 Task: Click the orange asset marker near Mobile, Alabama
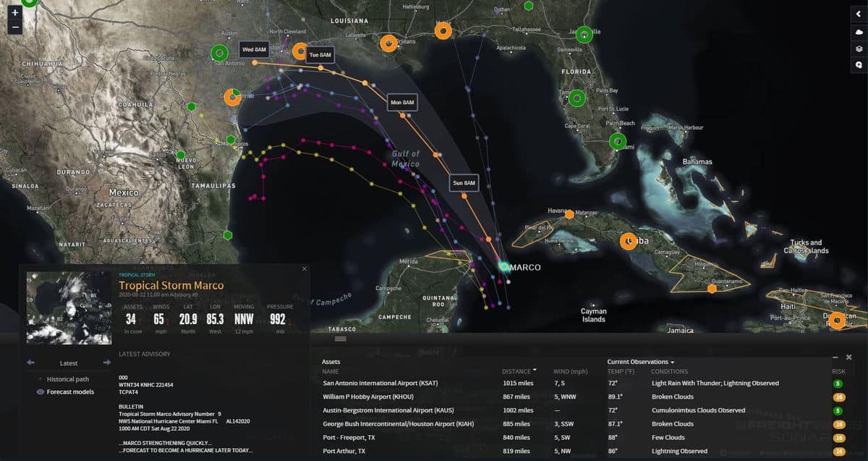pos(443,30)
